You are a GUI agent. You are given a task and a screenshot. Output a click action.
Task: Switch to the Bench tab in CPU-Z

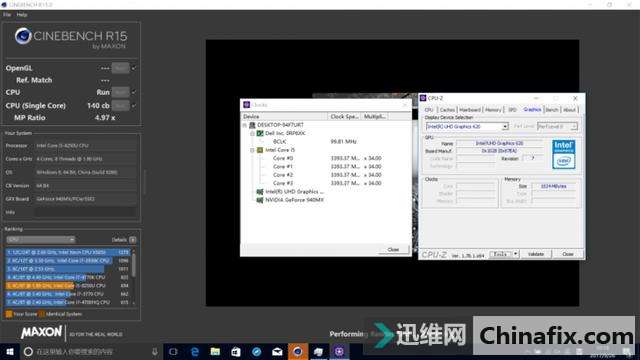(551, 110)
